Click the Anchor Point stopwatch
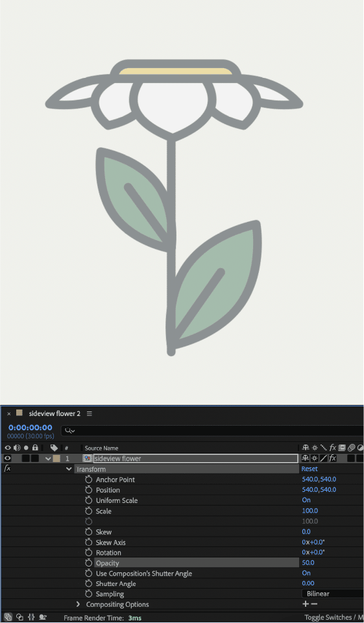 pyautogui.click(x=89, y=479)
